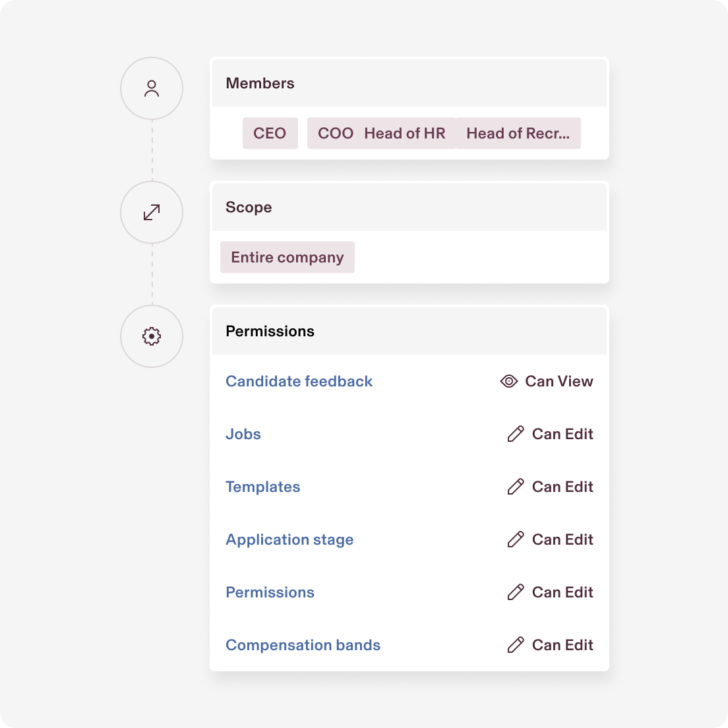Switch to the Permissions section
The width and height of the screenshot is (728, 728).
[270, 331]
